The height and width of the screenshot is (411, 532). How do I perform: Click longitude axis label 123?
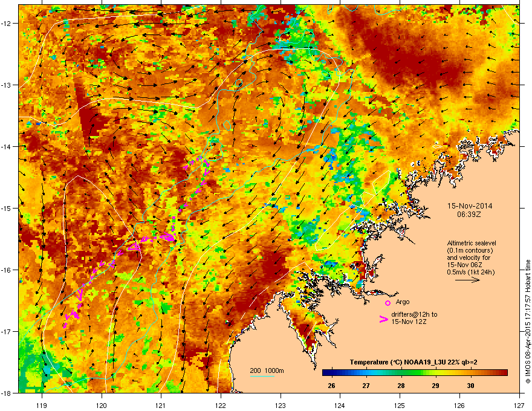[x=281, y=405]
